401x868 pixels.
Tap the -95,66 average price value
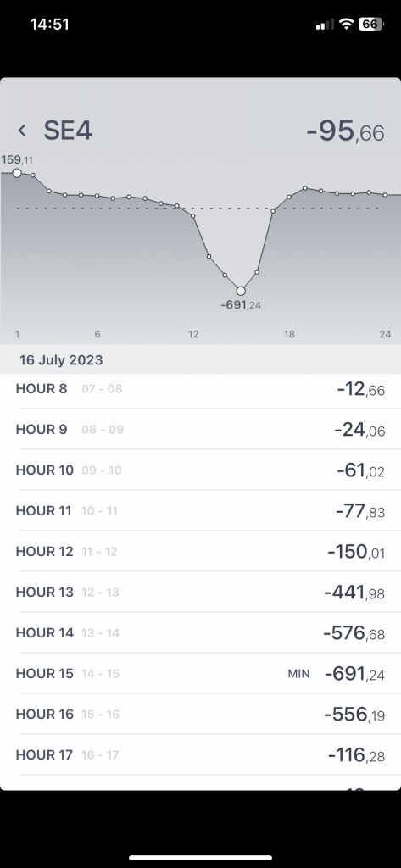click(x=345, y=131)
